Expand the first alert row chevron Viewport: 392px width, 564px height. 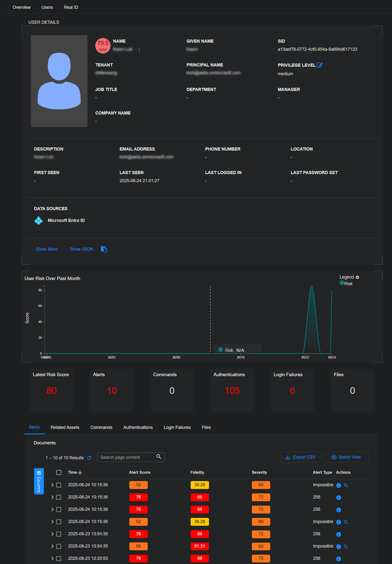point(52,485)
